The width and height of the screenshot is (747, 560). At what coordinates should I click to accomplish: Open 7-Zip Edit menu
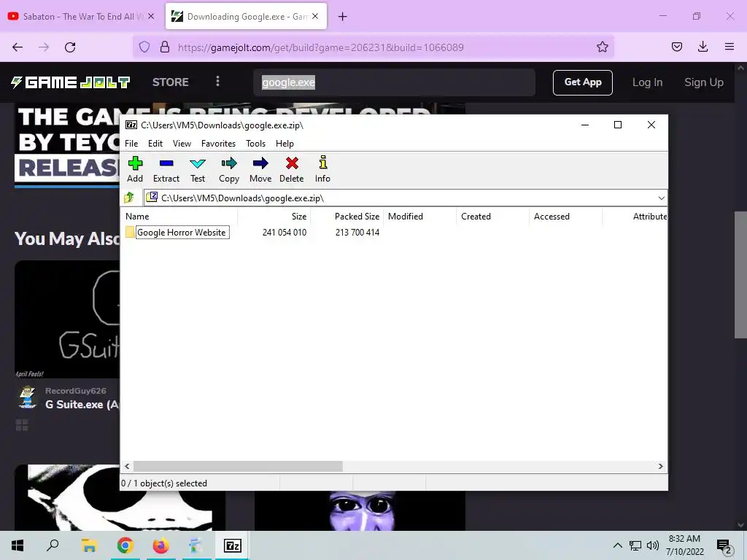tap(155, 144)
